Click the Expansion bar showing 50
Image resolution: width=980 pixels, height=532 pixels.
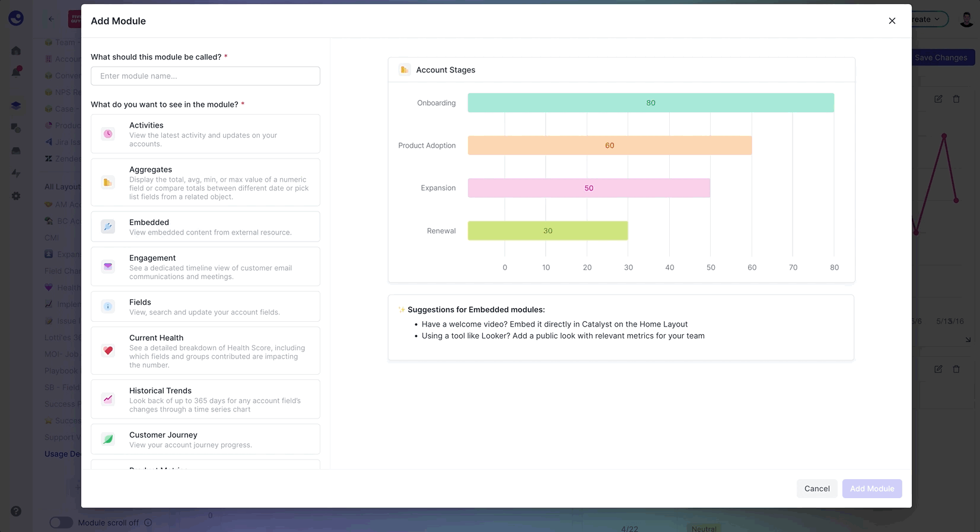[x=589, y=188]
